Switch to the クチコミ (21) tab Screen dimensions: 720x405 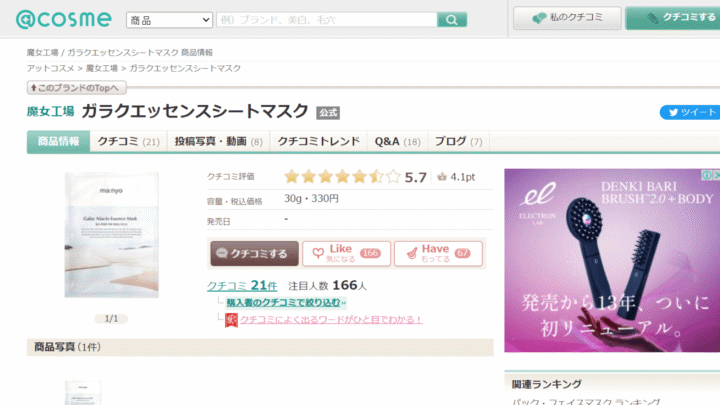pyautogui.click(x=129, y=141)
